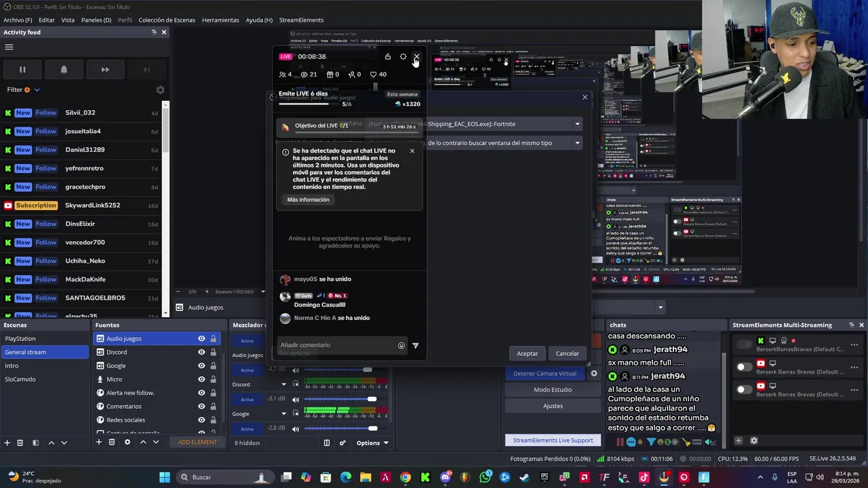Image resolution: width=868 pixels, height=488 pixels.
Task: Open the Editar menu
Action: pos(47,20)
